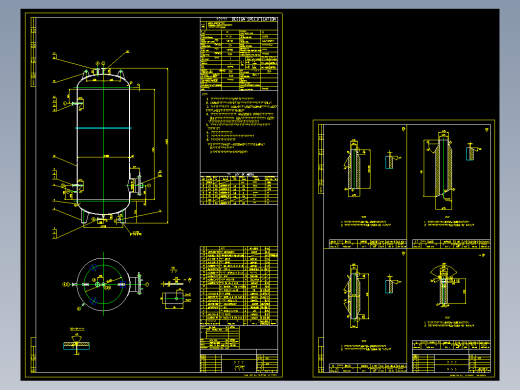Click the vessel's left support leg
The width and height of the screenshot is (520, 390).
tap(84, 216)
